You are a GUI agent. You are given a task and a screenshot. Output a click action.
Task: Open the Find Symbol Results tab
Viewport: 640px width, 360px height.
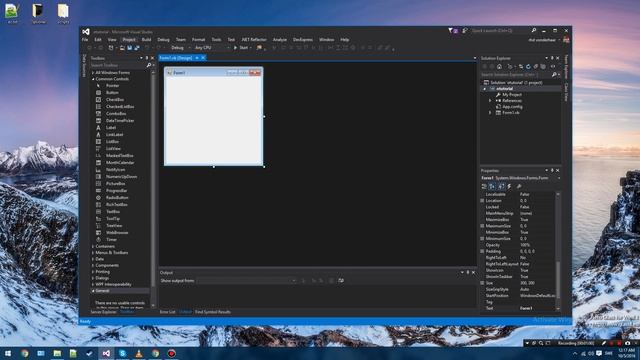point(213,312)
